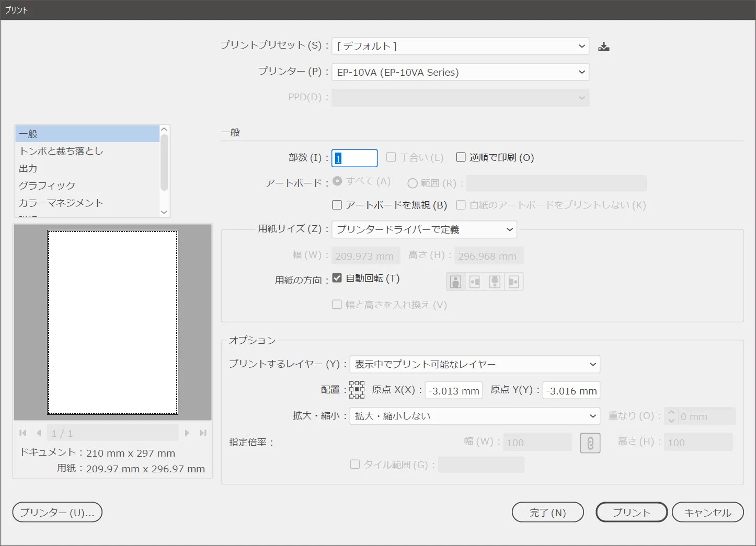Select portrait up paper orientation icon
The height and width of the screenshot is (546, 756).
[455, 282]
